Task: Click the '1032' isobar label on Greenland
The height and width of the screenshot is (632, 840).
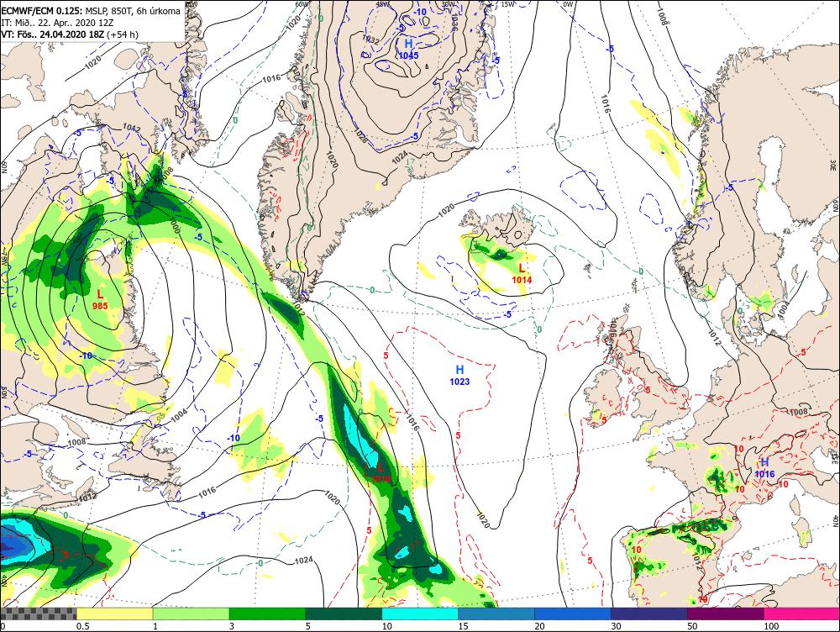Action: click(370, 39)
